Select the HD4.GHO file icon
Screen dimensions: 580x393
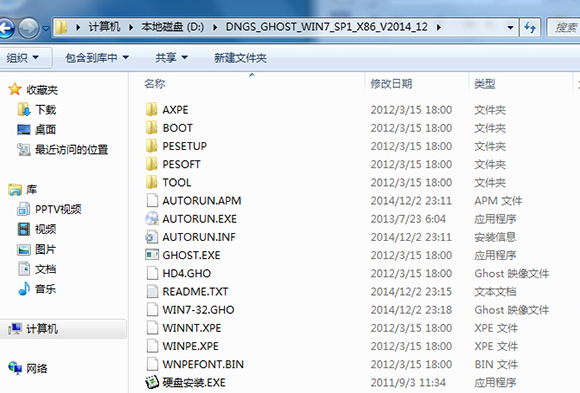(152, 273)
